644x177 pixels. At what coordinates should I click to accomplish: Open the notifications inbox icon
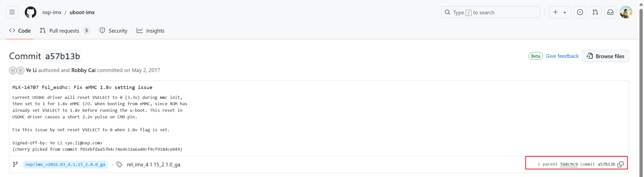click(610, 12)
